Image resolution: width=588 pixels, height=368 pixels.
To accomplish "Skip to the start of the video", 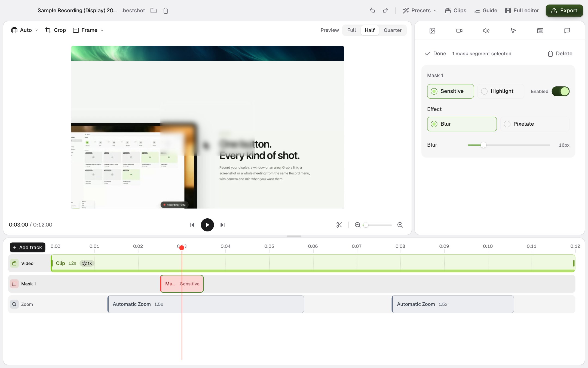I will [192, 225].
